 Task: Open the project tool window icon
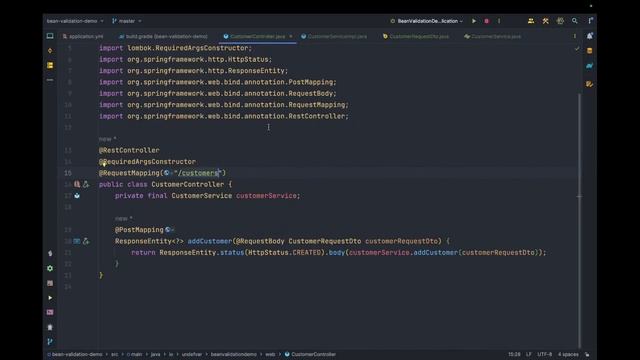pos(50,36)
